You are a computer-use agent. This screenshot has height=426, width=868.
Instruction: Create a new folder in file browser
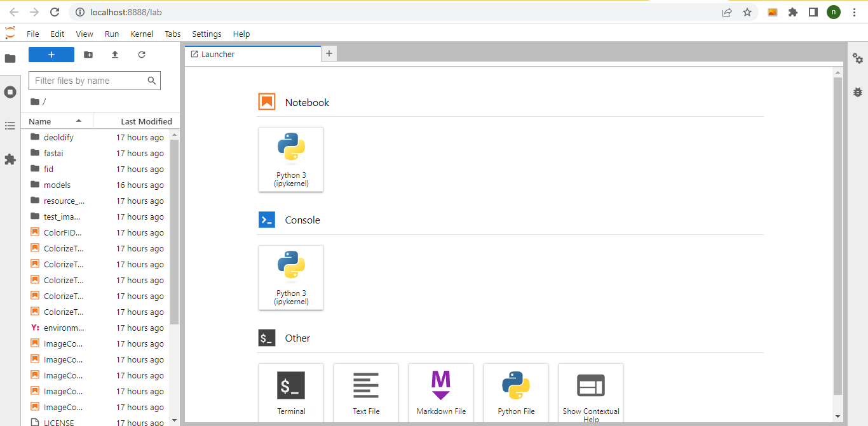pyautogui.click(x=88, y=55)
